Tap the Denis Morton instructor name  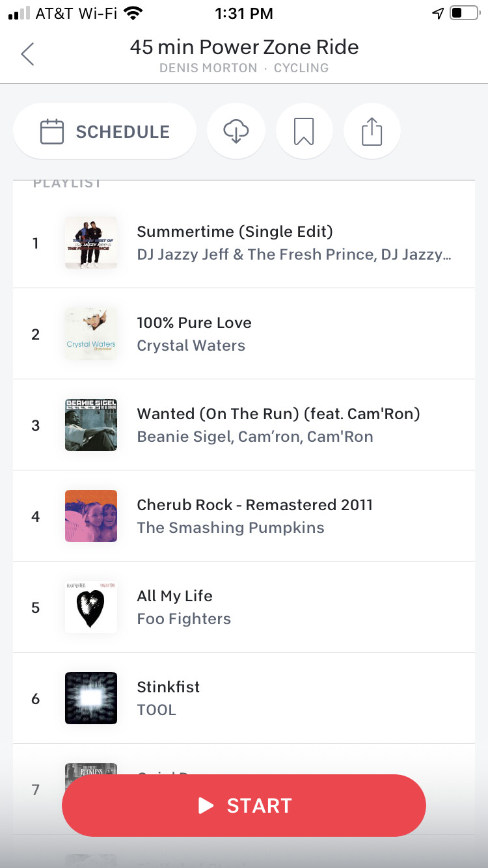(x=208, y=68)
